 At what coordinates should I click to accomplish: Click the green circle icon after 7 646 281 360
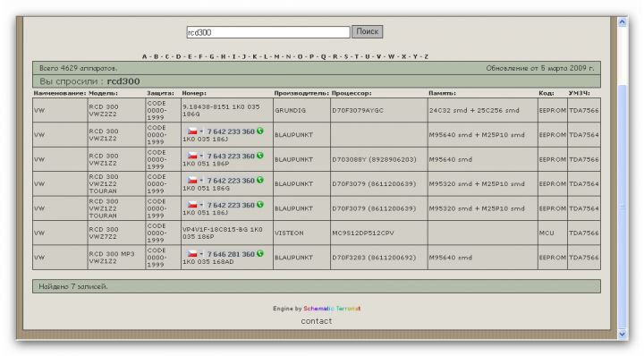coord(260,253)
